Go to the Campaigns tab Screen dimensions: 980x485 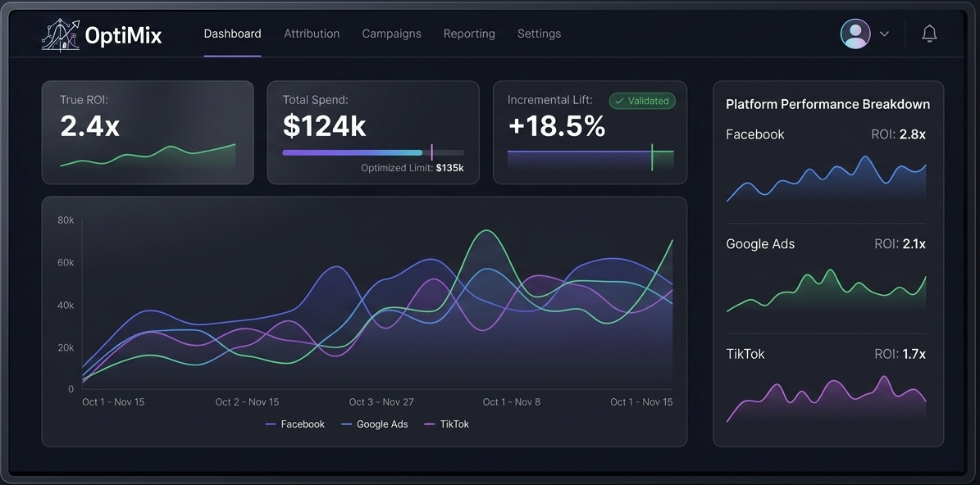click(x=391, y=34)
